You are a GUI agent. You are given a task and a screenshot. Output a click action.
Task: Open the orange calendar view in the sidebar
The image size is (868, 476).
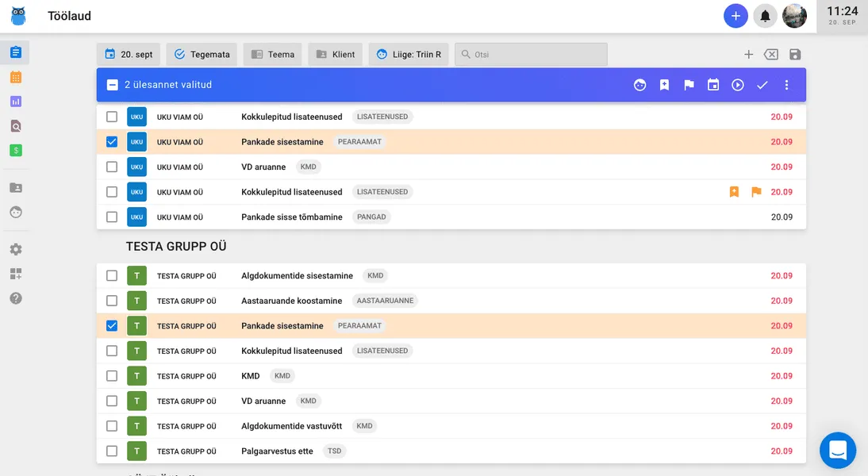[16, 77]
